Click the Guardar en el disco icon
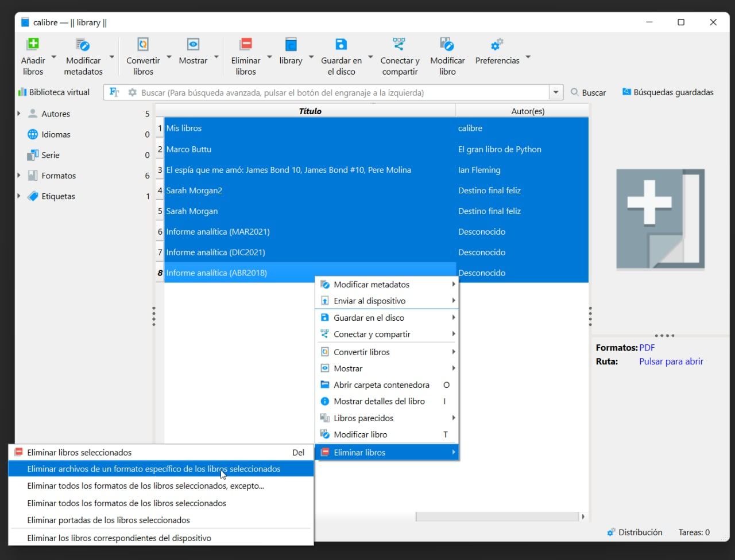 341,45
